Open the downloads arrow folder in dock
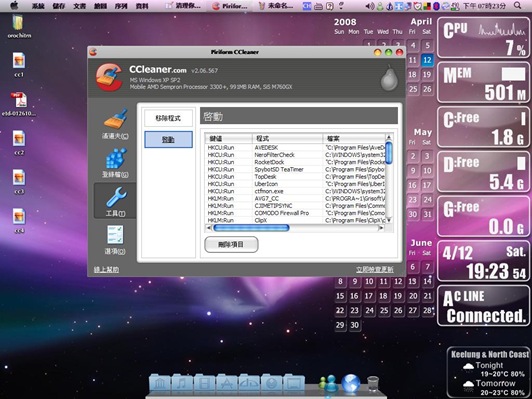This screenshot has height=399, width=532. 271,383
